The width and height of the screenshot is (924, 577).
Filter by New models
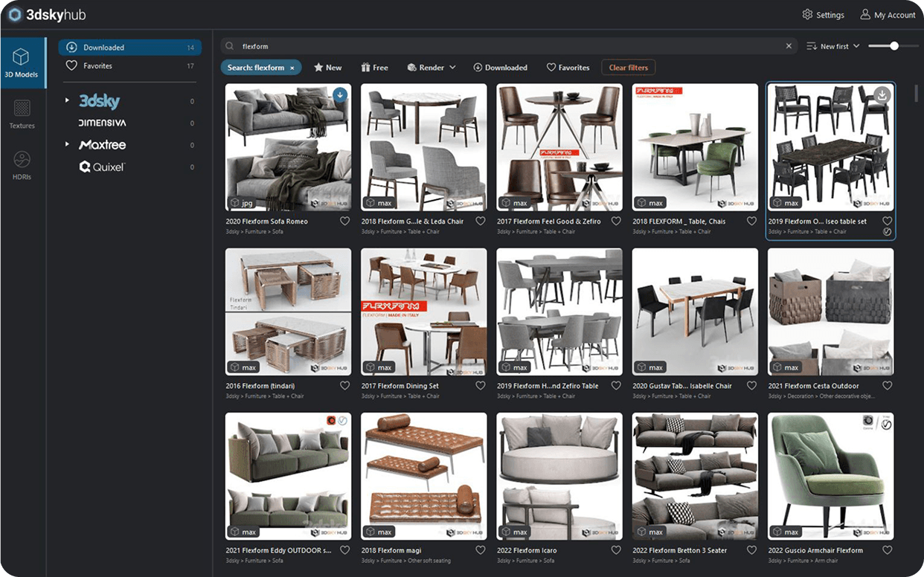click(327, 68)
